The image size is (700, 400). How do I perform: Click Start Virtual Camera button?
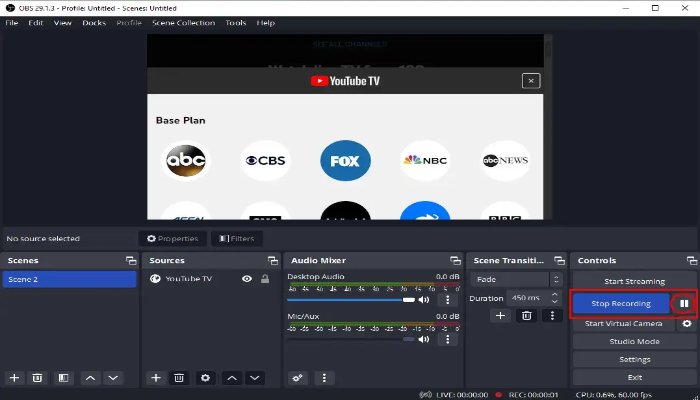click(624, 324)
